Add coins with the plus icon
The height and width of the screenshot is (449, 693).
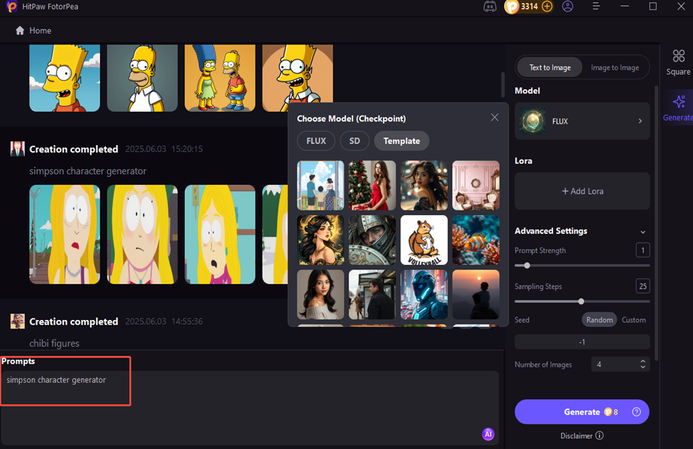click(x=547, y=7)
